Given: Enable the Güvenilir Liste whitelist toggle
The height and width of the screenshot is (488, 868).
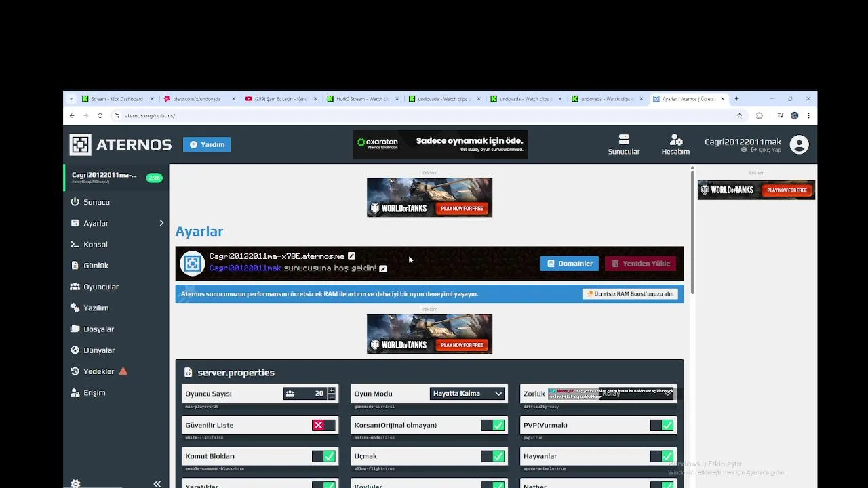Looking at the screenshot, I should tap(323, 425).
